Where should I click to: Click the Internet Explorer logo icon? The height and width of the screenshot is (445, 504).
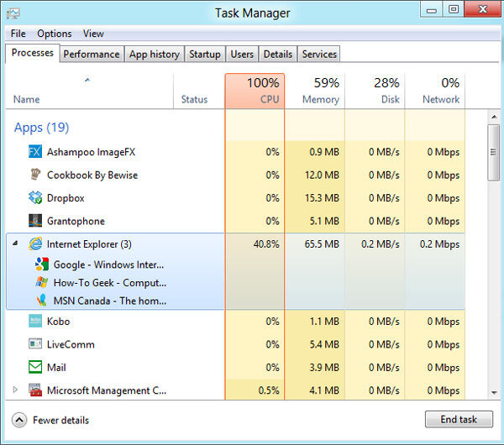click(x=35, y=244)
